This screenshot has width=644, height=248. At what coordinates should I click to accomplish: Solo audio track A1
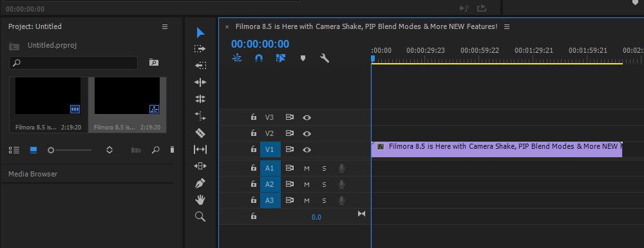tap(324, 168)
